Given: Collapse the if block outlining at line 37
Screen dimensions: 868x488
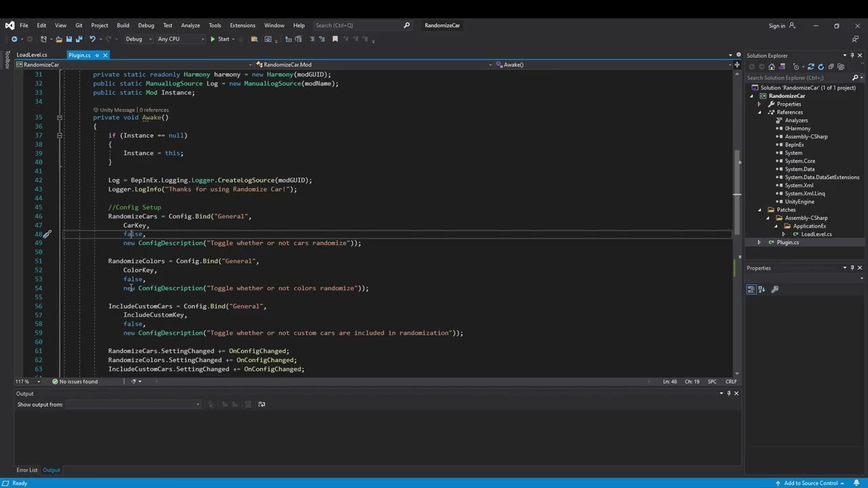Looking at the screenshot, I should (x=59, y=136).
